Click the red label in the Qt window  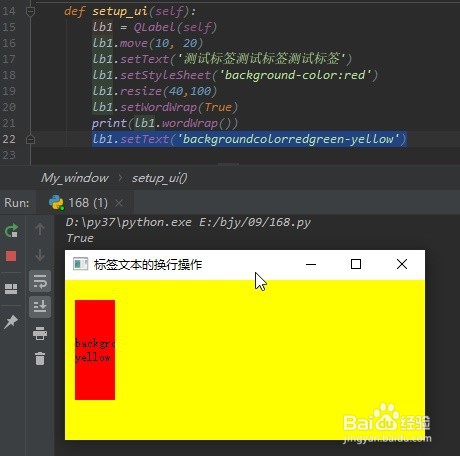pos(95,350)
